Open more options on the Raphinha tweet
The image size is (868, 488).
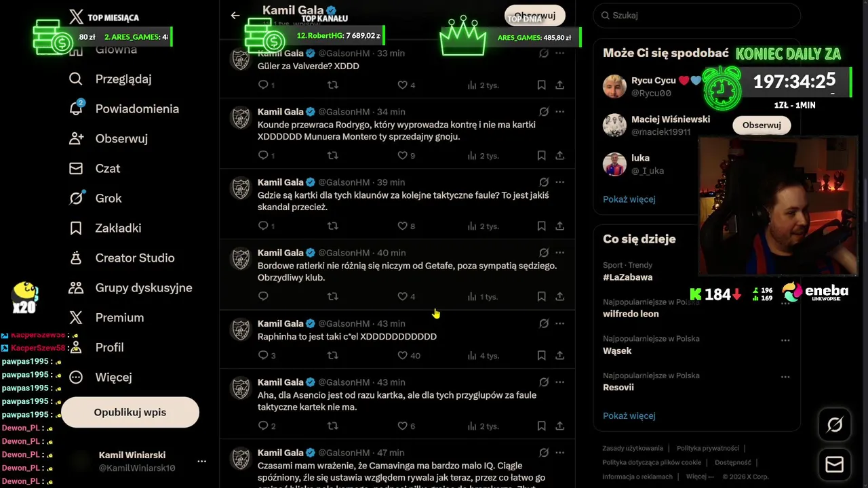pos(559,323)
